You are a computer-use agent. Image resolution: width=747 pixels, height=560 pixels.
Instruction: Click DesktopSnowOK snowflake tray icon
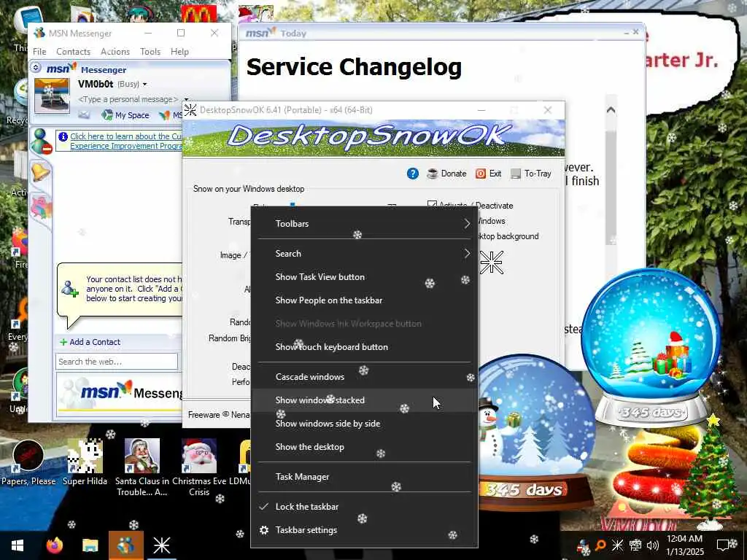[x=617, y=545]
